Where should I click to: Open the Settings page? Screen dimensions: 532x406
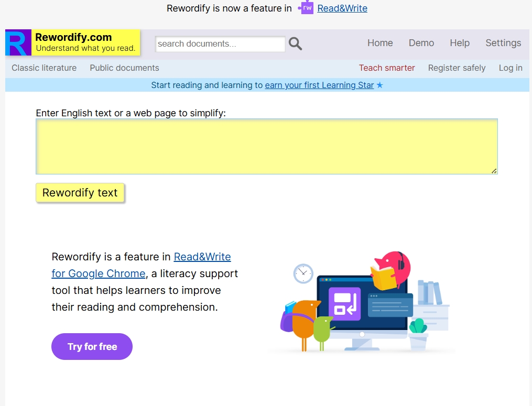(503, 43)
